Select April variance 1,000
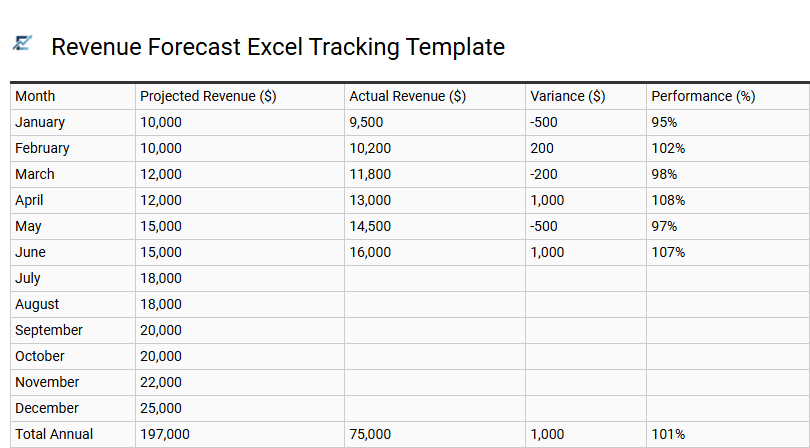The width and height of the screenshot is (810, 448). [547, 200]
